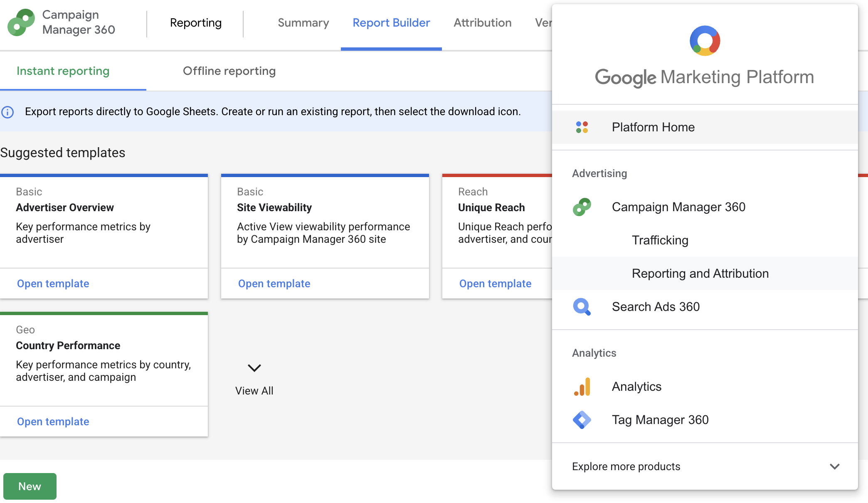Click the Export reports to Google Sheets message
The height and width of the screenshot is (503, 868).
[273, 112]
